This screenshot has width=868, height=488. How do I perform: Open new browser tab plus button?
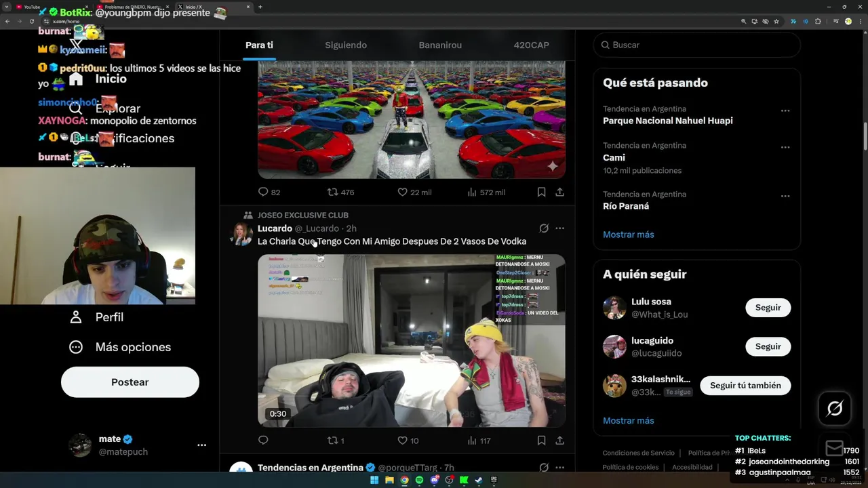coord(260,7)
